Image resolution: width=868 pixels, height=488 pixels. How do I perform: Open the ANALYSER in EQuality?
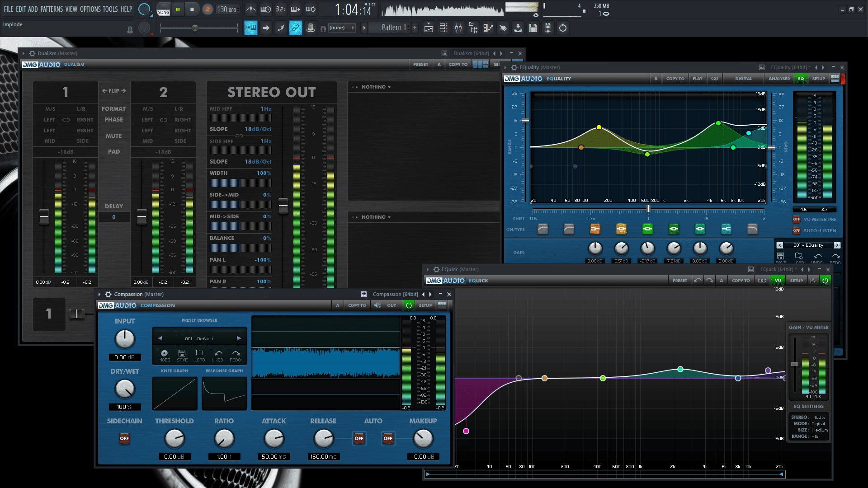click(x=779, y=78)
